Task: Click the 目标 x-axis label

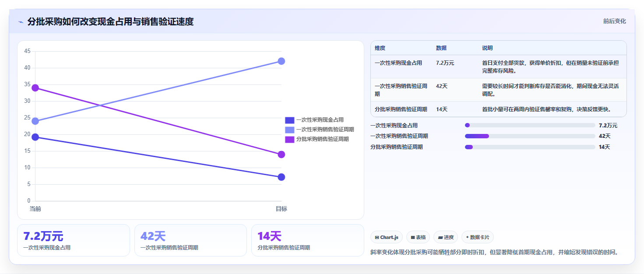Action: pos(282,209)
